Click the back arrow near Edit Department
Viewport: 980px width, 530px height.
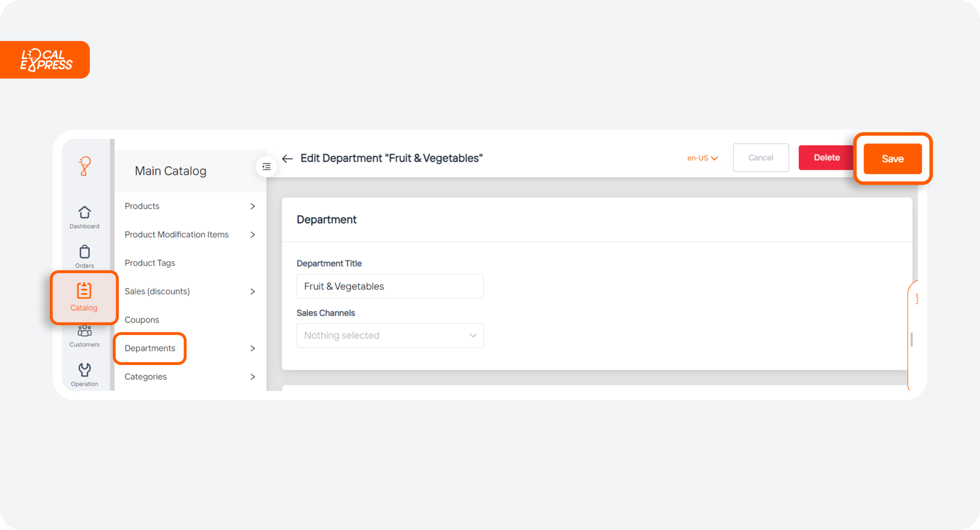(x=287, y=158)
